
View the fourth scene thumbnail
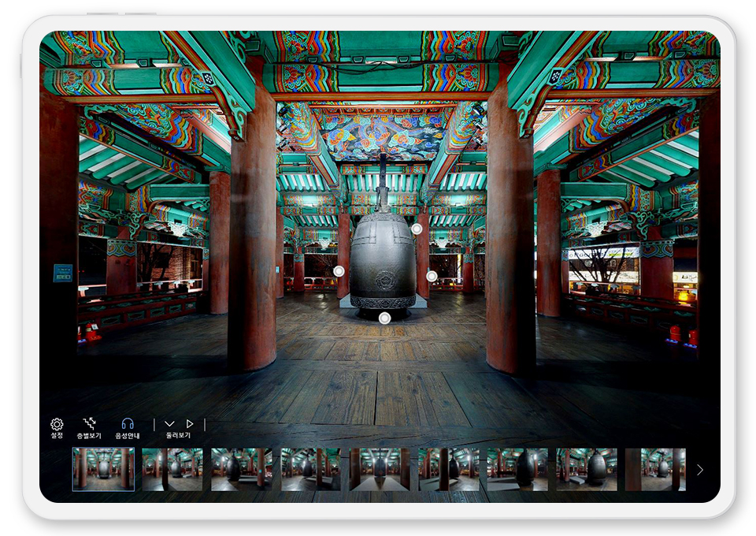pos(311,469)
